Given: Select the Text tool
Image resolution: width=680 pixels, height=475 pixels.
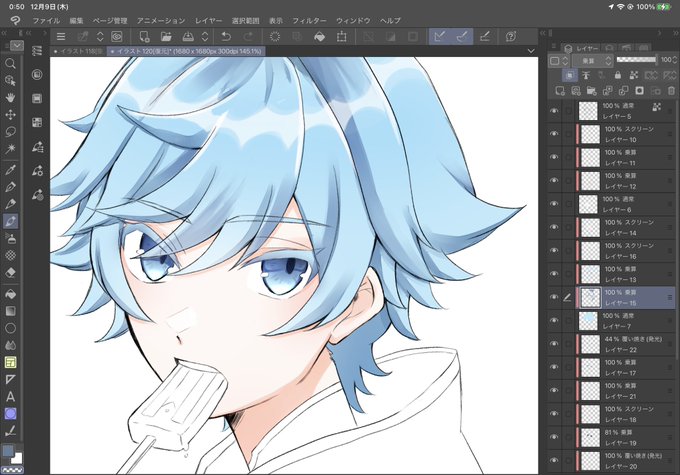Looking at the screenshot, I should pyautogui.click(x=10, y=396).
